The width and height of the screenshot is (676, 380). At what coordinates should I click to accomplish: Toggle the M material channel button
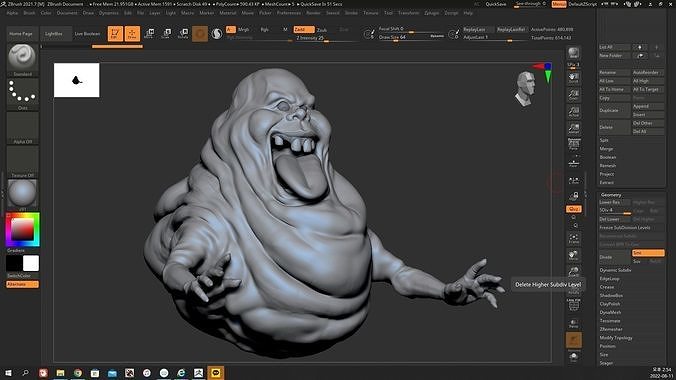click(285, 29)
